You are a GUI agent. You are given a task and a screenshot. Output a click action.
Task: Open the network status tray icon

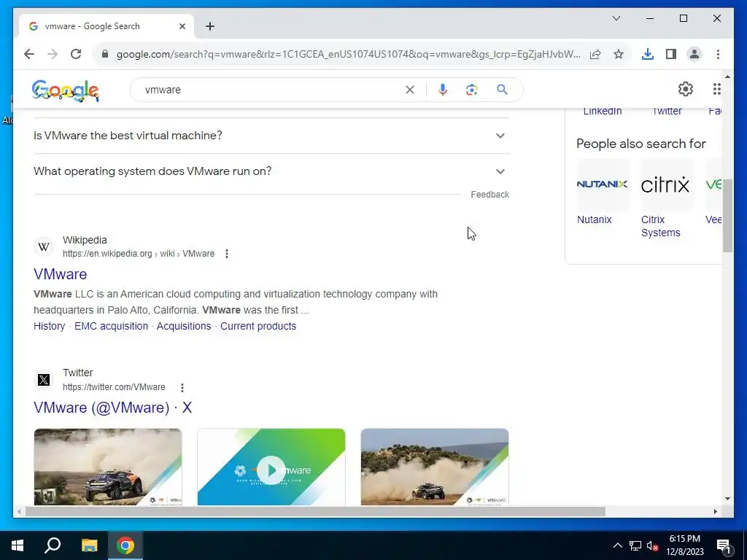pos(635,545)
